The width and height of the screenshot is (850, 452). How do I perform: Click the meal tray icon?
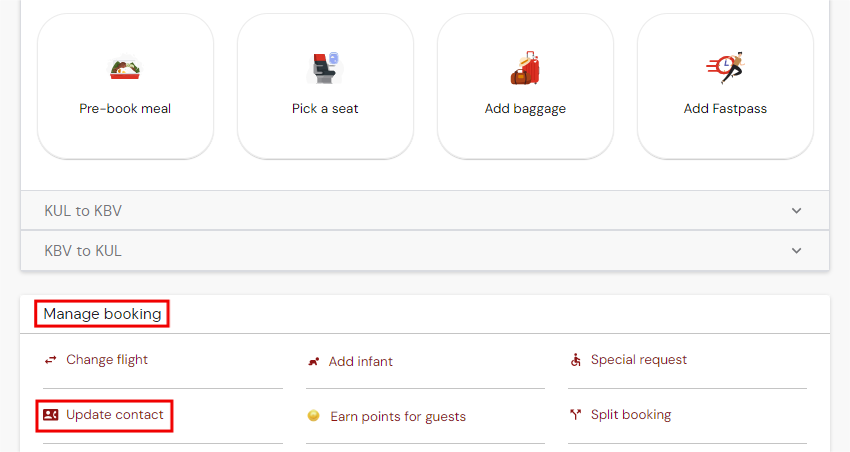[125, 69]
